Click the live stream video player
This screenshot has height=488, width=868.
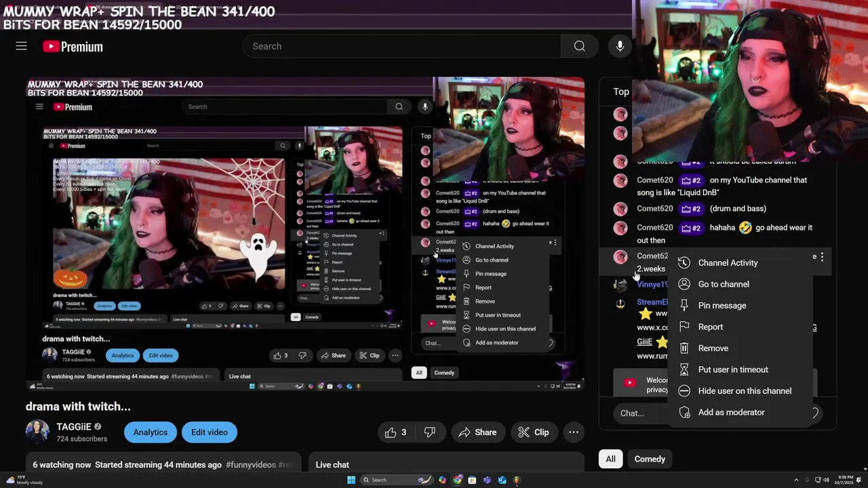[305, 234]
